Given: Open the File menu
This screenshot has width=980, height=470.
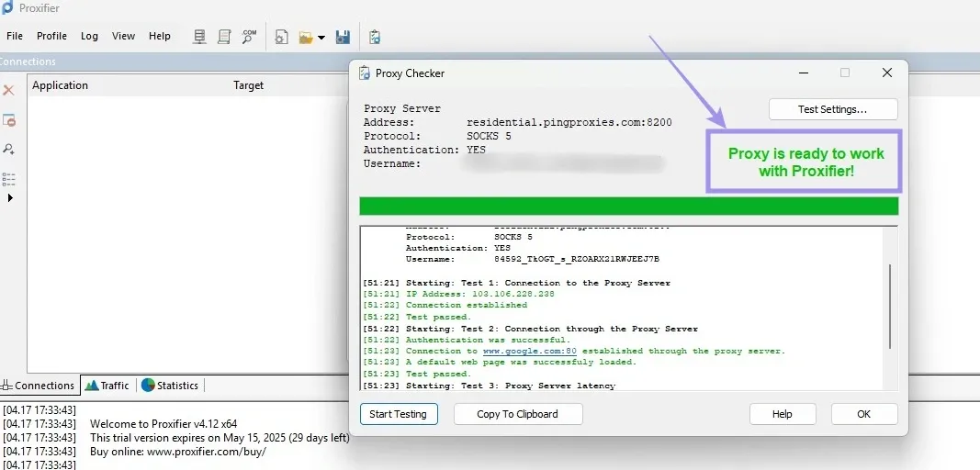Looking at the screenshot, I should point(15,36).
